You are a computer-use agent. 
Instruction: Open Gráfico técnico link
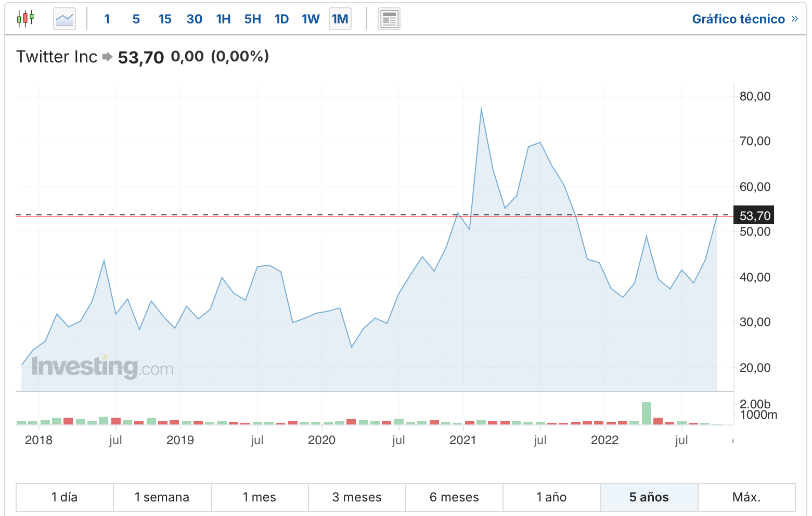pyautogui.click(x=738, y=19)
